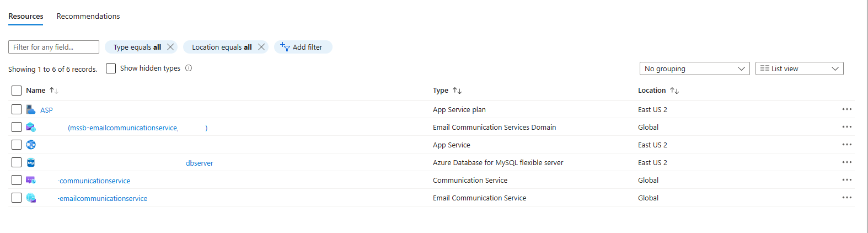This screenshot has width=868, height=233.
Task: Open more options for Email Communication Service row
Action: pos(847,198)
